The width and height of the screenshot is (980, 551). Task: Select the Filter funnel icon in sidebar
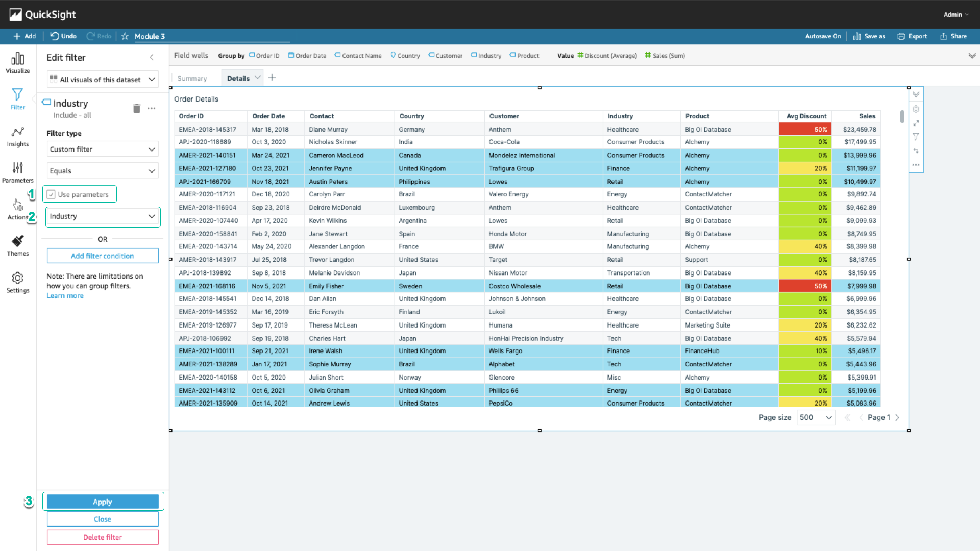coord(17,94)
